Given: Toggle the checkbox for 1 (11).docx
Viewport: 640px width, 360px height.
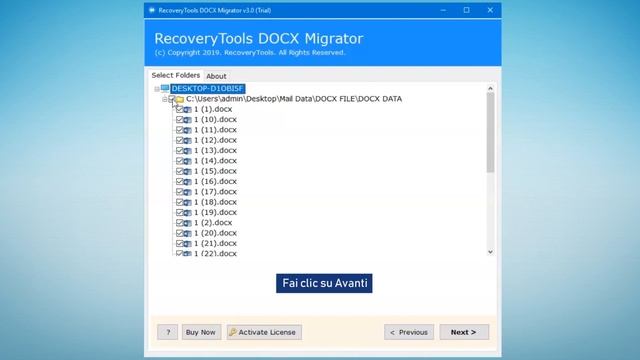Looking at the screenshot, I should [180, 130].
